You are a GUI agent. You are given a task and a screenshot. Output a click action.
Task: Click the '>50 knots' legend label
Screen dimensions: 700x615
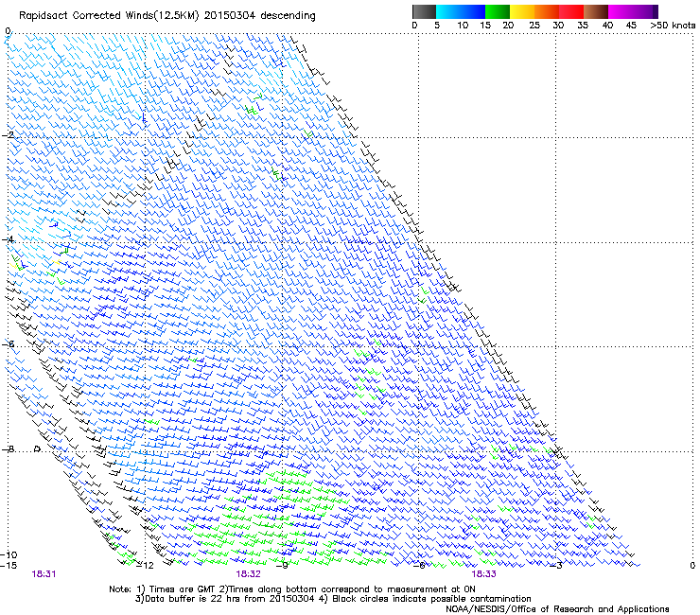(x=673, y=26)
